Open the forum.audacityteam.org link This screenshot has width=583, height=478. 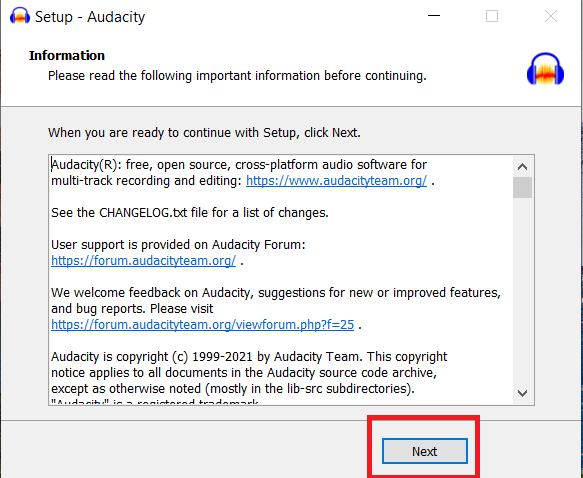144,261
